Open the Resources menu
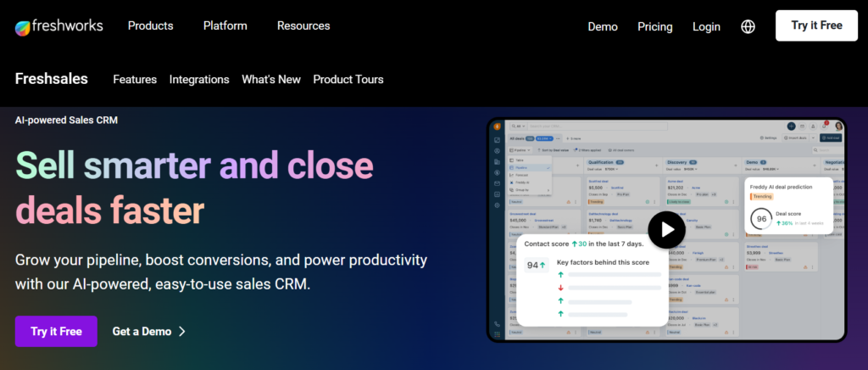This screenshot has height=370, width=868. (303, 25)
